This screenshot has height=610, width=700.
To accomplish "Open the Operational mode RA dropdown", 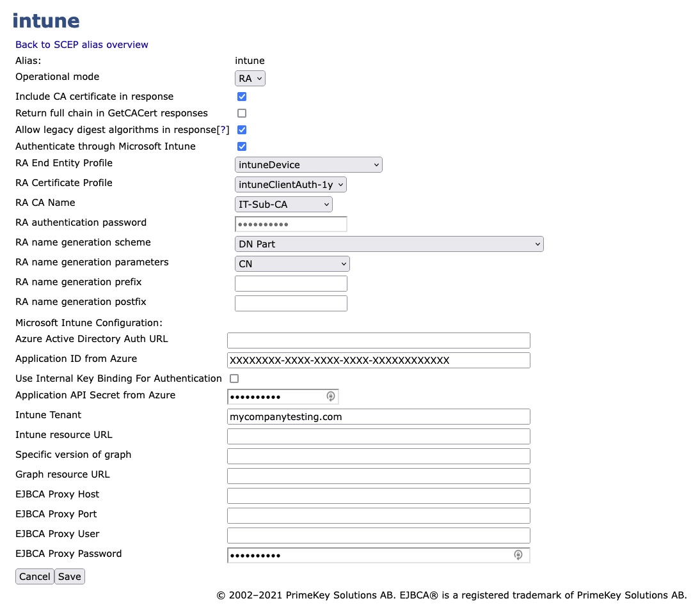I will point(250,78).
